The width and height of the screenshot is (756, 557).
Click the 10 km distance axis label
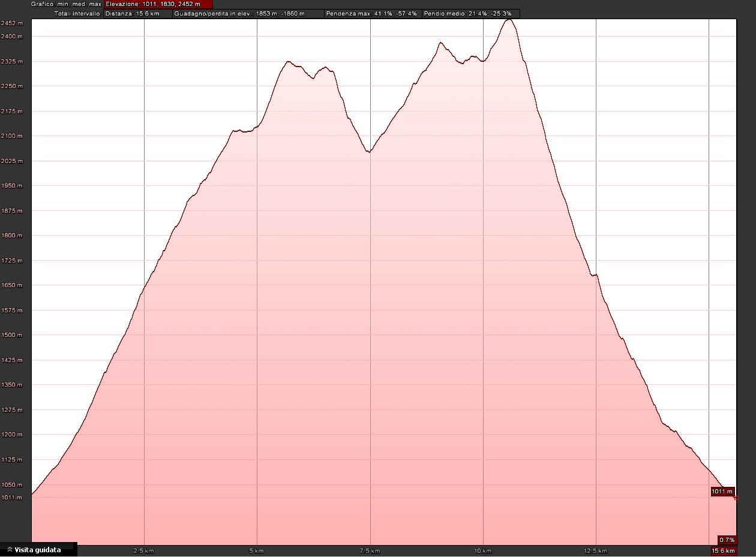483,550
